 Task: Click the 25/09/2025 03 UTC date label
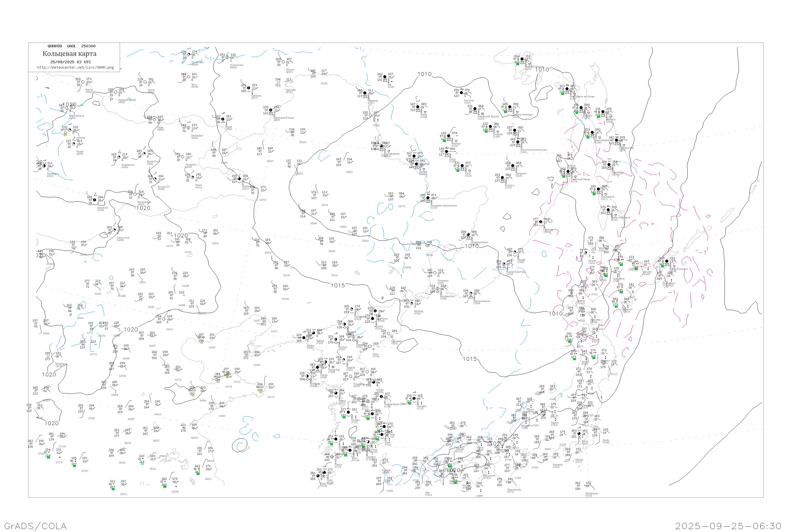point(70,62)
